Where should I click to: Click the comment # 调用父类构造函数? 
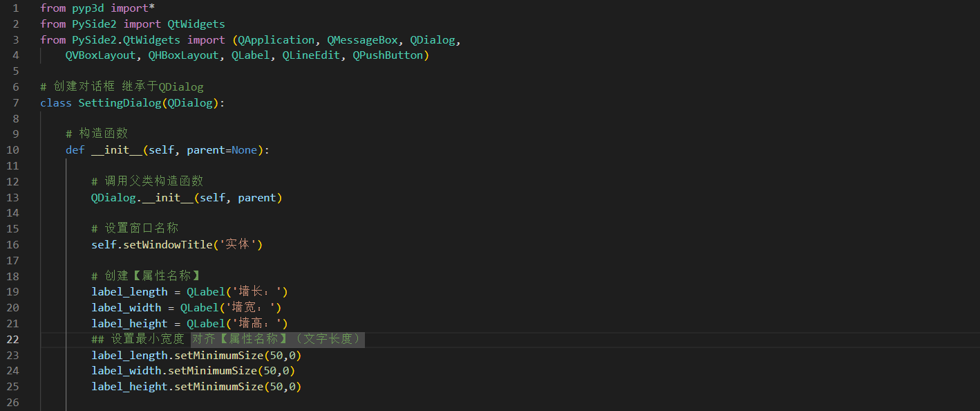(x=147, y=181)
